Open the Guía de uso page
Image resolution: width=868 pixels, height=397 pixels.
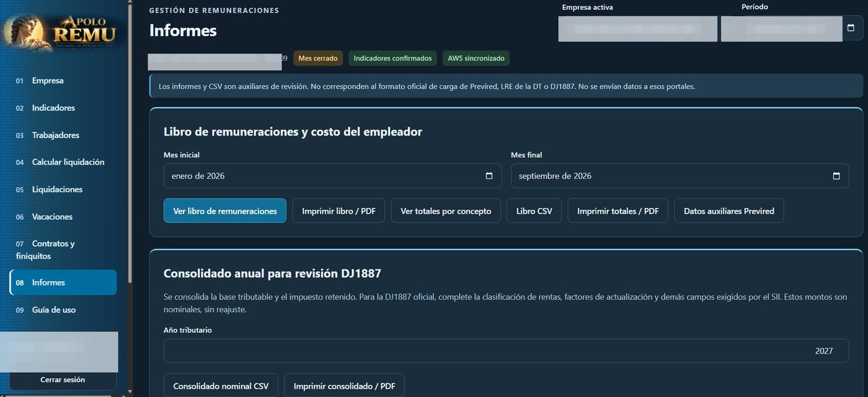click(x=63, y=310)
